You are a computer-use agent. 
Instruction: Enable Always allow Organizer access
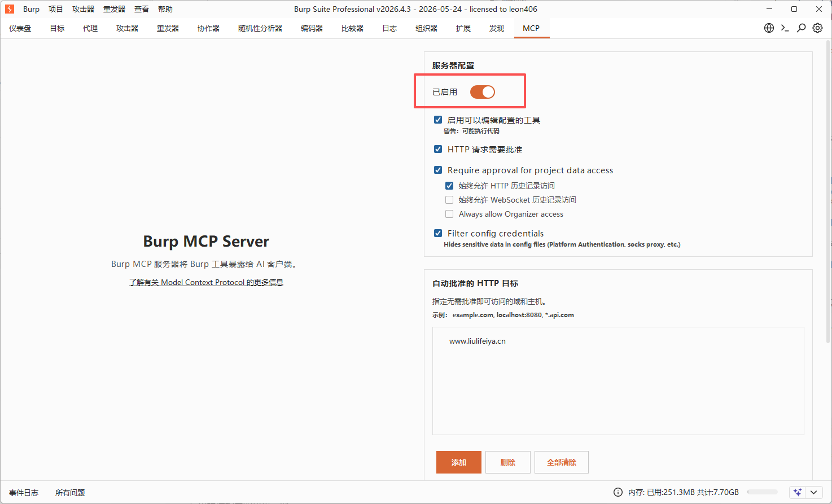point(449,214)
